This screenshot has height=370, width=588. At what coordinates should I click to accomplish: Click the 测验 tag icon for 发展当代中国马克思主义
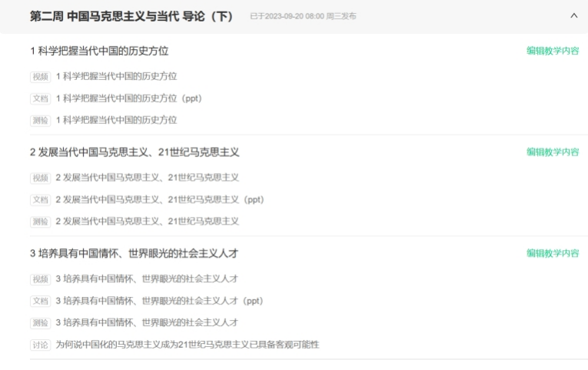pos(40,222)
